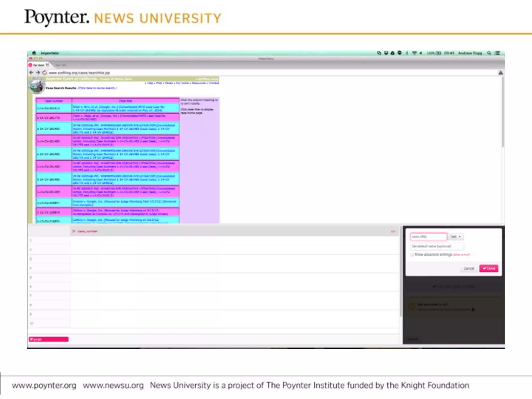The width and height of the screenshot is (532, 399).
Task: Click the page vertical scrollbar
Action: click(503, 112)
